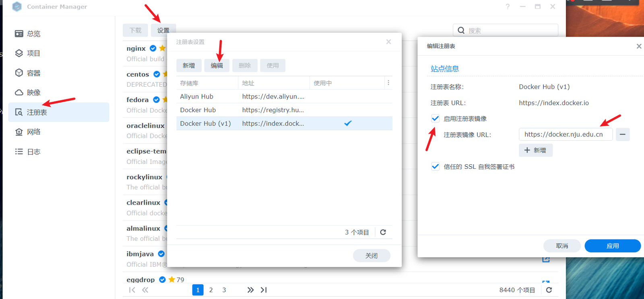Image resolution: width=644 pixels, height=299 pixels.
Task: Go to the previous page
Action: coord(145,290)
